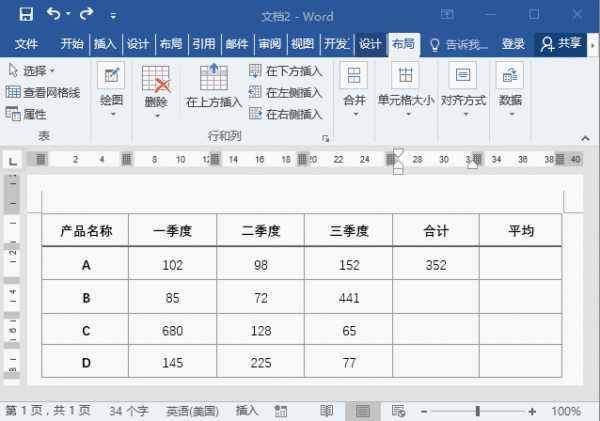The width and height of the screenshot is (600, 421).
Task: Open Customize Quick Access Toolbar dropdown
Action: [x=113, y=16]
